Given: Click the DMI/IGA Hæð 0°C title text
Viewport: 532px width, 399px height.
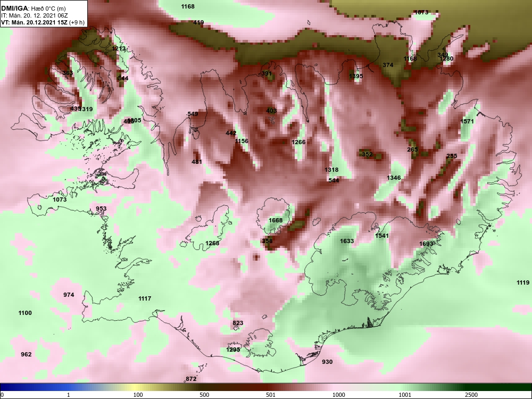Looking at the screenshot, I should 33,9.
